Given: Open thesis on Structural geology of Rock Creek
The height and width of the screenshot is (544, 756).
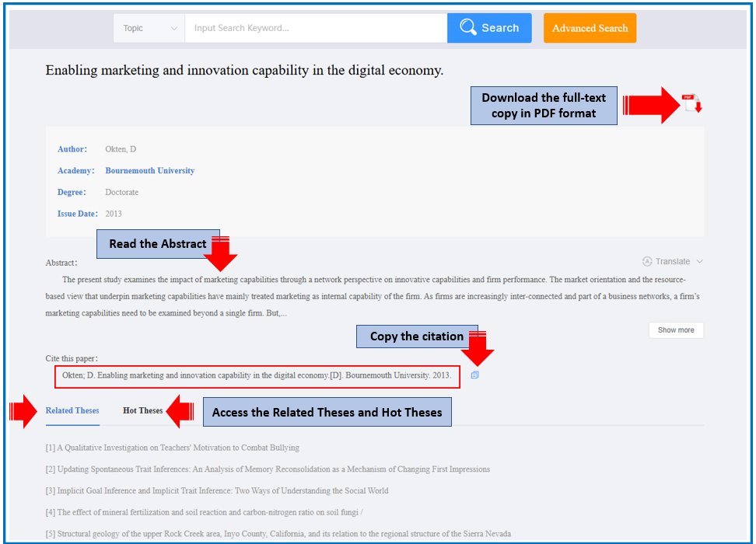Looking at the screenshot, I should [x=278, y=533].
